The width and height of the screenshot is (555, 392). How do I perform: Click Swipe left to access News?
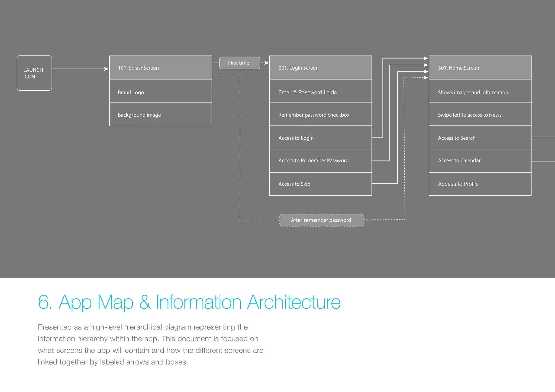480,114
